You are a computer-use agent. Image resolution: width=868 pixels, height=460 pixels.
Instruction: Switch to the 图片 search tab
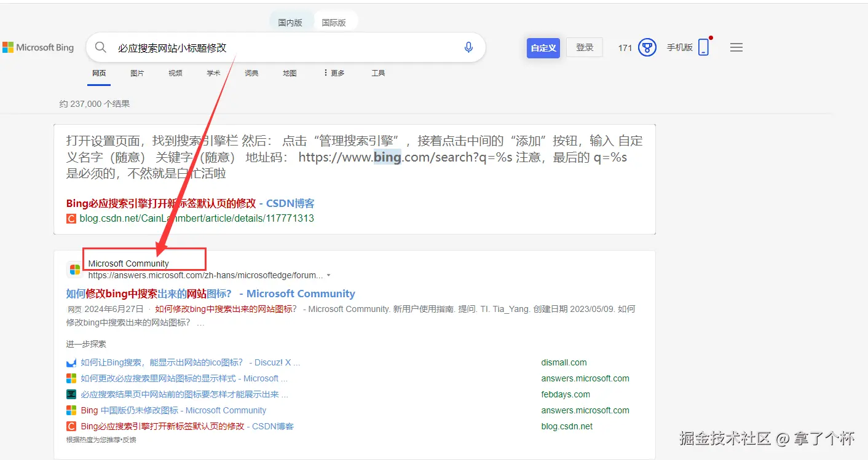click(x=137, y=72)
